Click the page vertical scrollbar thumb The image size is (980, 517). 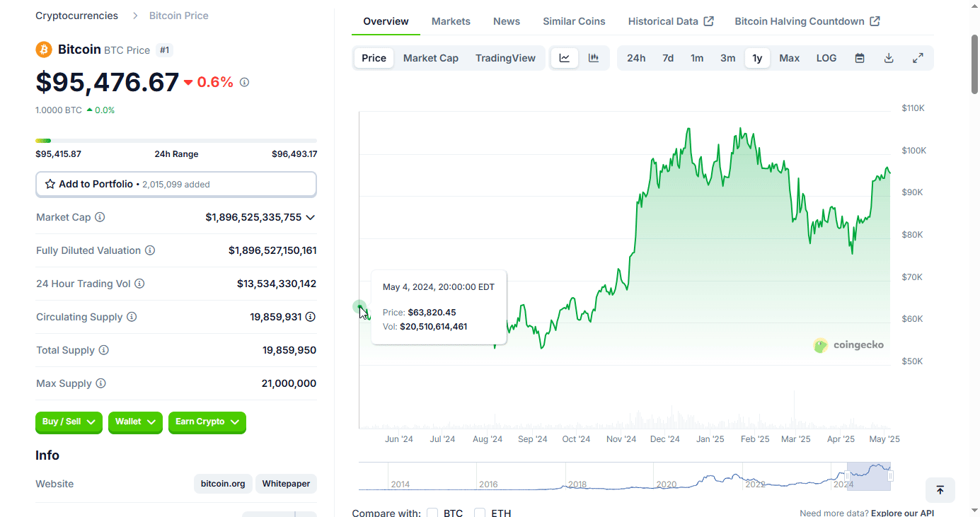pyautogui.click(x=975, y=64)
